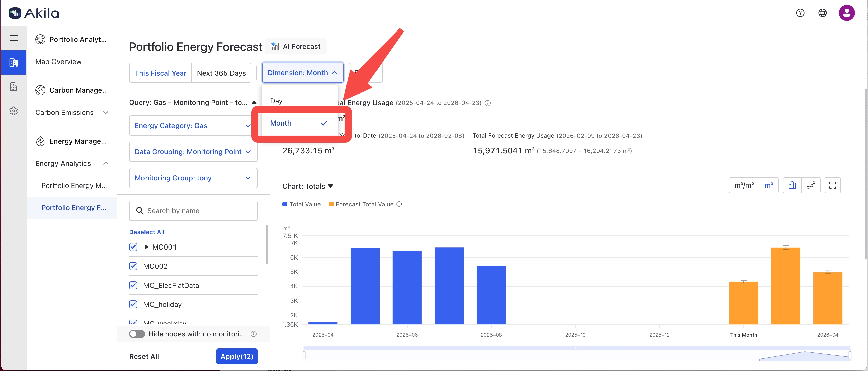Click the Deselect All link

tap(147, 232)
